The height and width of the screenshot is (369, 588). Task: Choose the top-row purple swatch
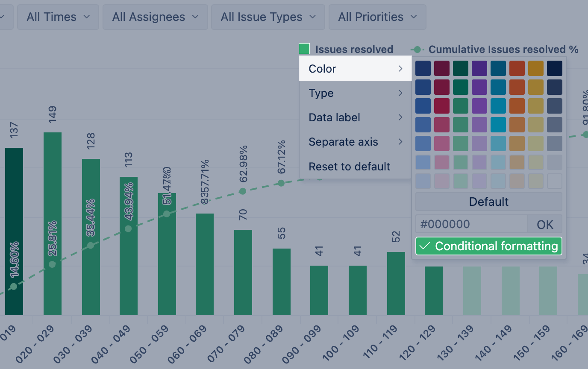pos(479,68)
